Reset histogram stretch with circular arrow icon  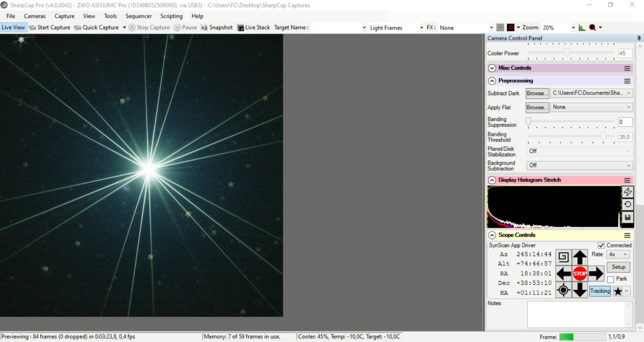(x=627, y=205)
